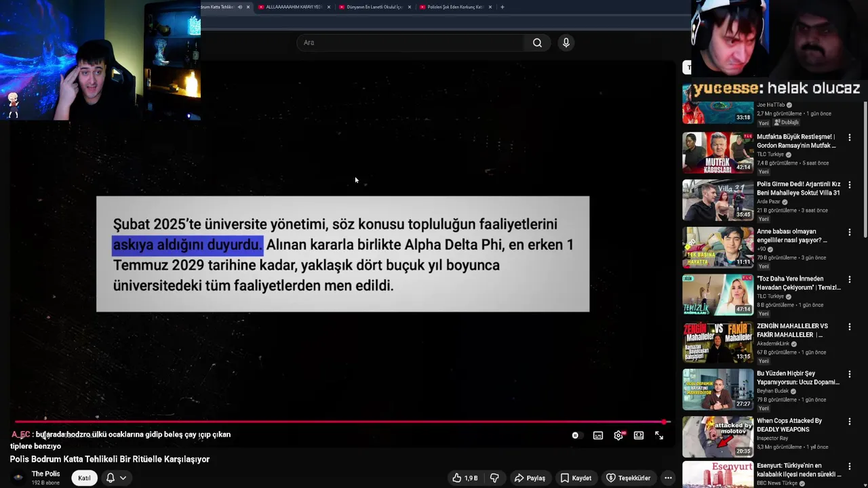The height and width of the screenshot is (488, 868).
Task: Open the AkademikLink channel name
Action: [x=772, y=344]
